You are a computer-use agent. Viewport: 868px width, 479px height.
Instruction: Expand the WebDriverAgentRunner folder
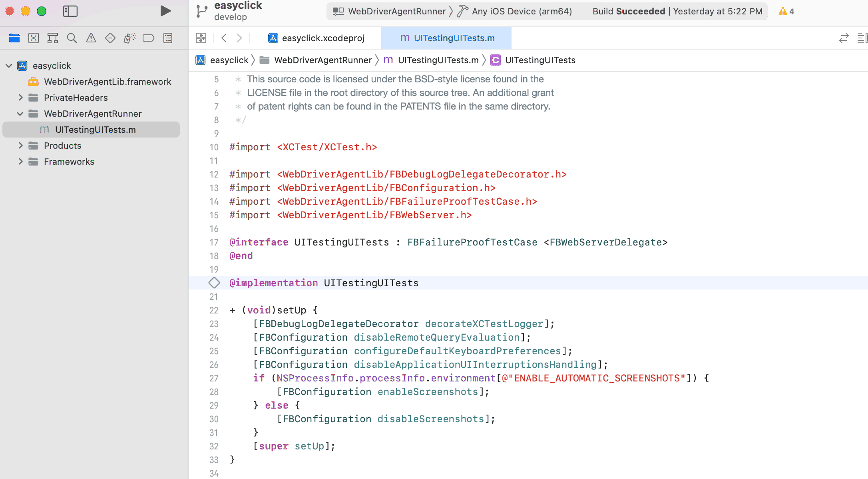click(x=21, y=113)
